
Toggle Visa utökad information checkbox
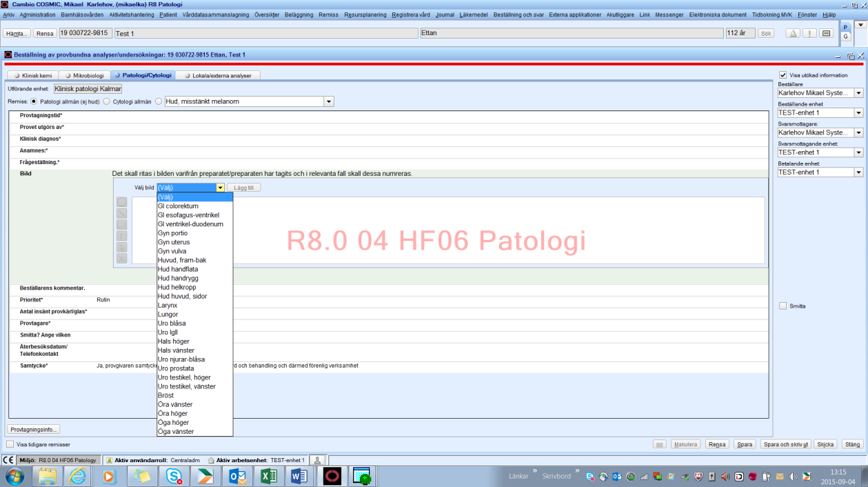783,75
